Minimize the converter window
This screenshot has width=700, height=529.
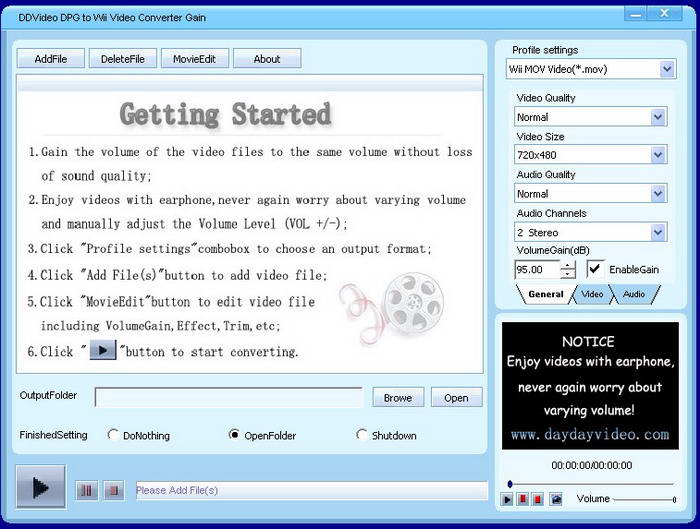click(x=636, y=14)
